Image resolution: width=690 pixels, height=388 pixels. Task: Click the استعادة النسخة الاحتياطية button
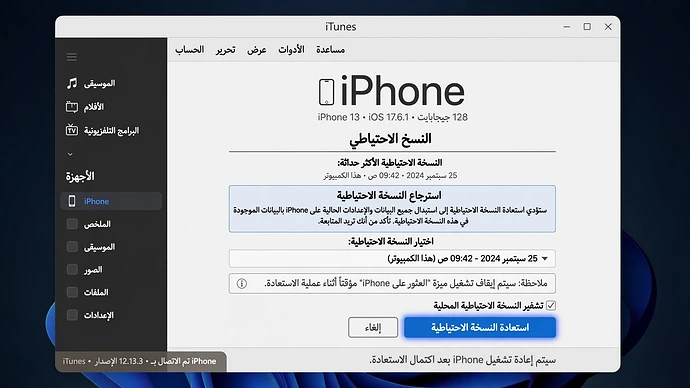(480, 327)
